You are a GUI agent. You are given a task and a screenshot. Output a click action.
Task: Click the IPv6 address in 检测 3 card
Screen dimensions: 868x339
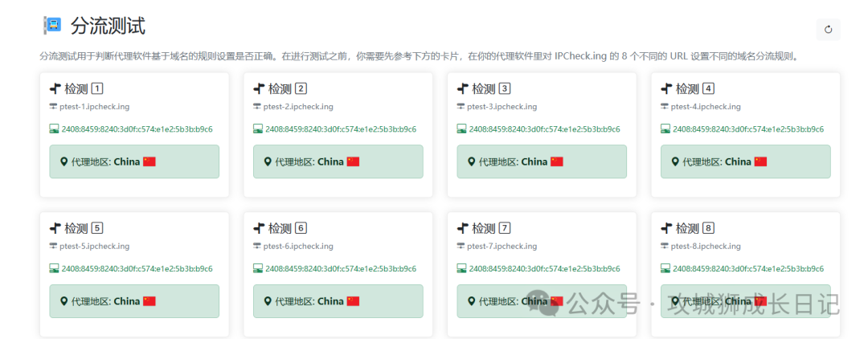545,129
